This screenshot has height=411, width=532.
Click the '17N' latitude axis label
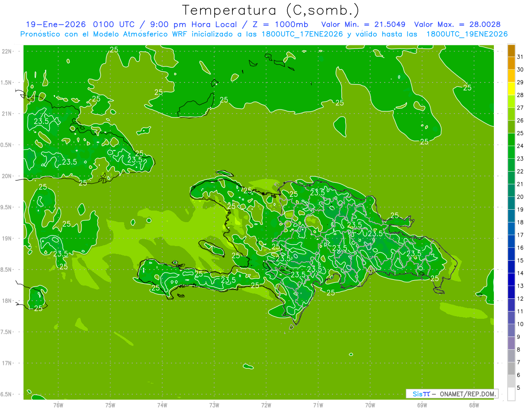(7, 363)
